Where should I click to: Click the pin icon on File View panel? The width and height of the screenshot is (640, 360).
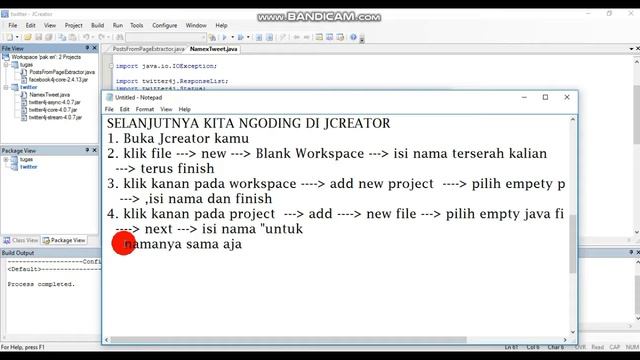(x=87, y=48)
